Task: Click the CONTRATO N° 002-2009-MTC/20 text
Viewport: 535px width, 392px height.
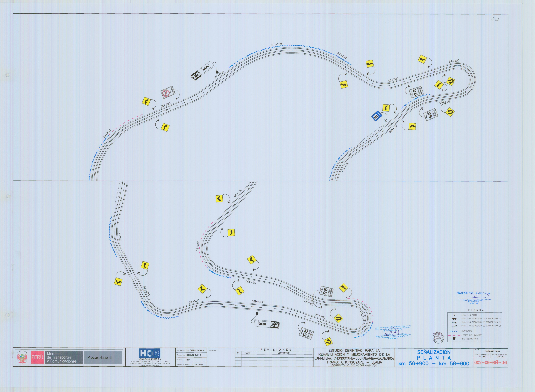Action: click(354, 366)
